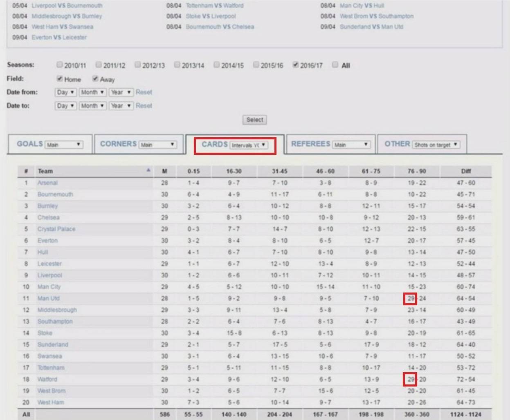Image resolution: width=510 pixels, height=420 pixels.
Task: Enable the All seasons checkbox
Action: coord(335,65)
